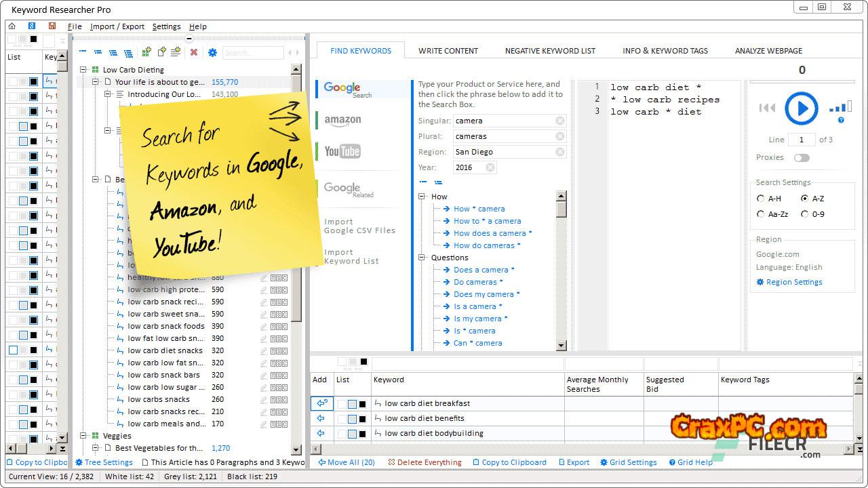Collapse the Low Carb Dieting tree node
The height and width of the screenshot is (488, 868).
(x=84, y=70)
